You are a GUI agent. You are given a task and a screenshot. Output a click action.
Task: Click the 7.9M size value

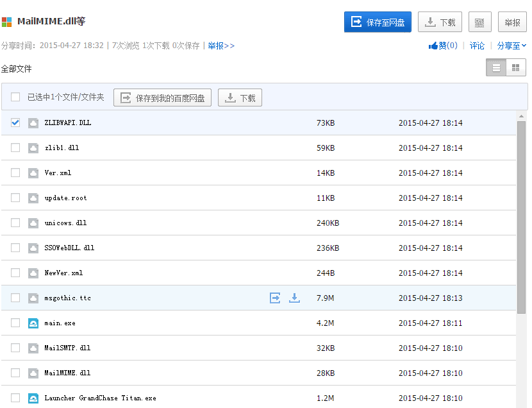tap(326, 298)
